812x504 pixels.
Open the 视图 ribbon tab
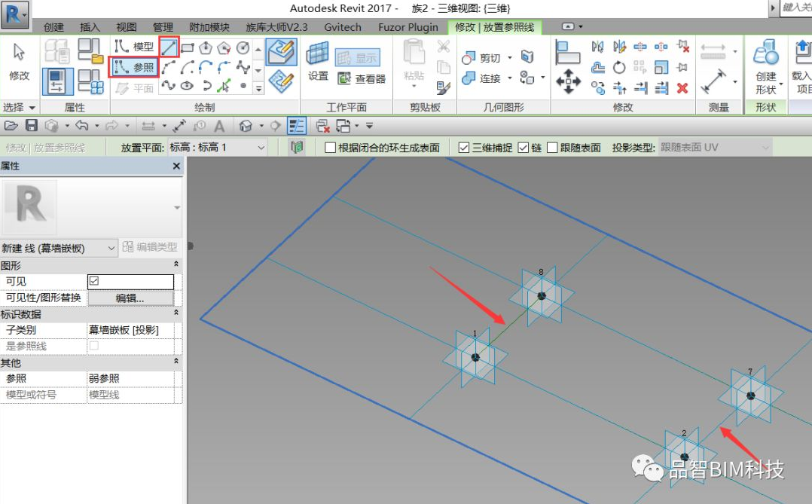(x=127, y=27)
